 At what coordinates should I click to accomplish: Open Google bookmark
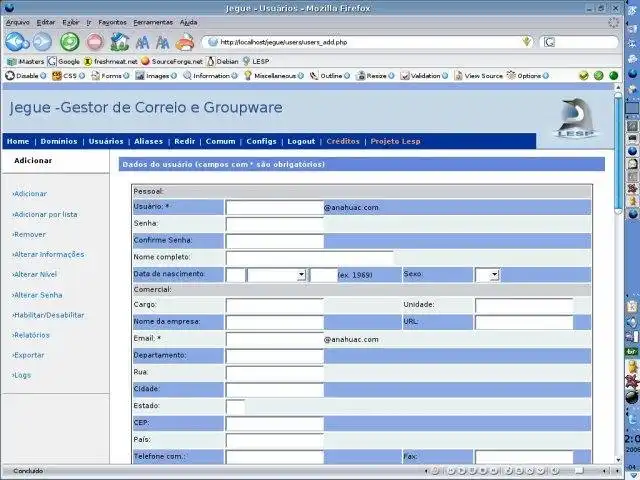[63, 61]
